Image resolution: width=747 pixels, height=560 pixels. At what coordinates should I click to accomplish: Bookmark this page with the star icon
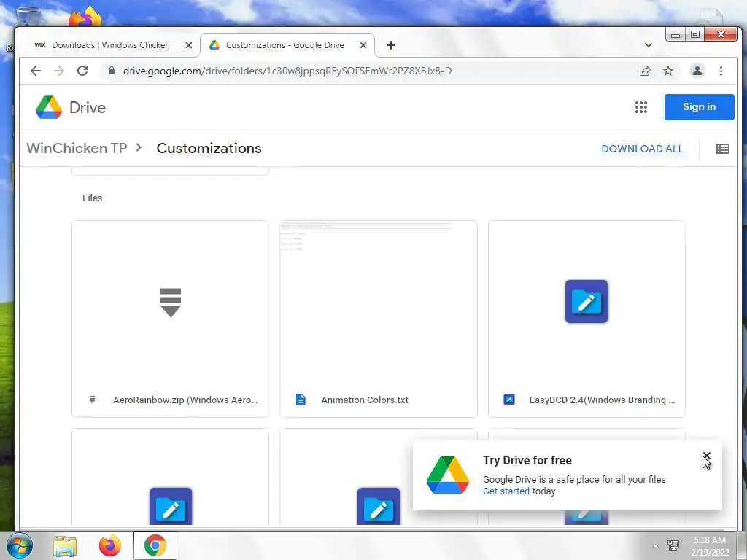668,71
